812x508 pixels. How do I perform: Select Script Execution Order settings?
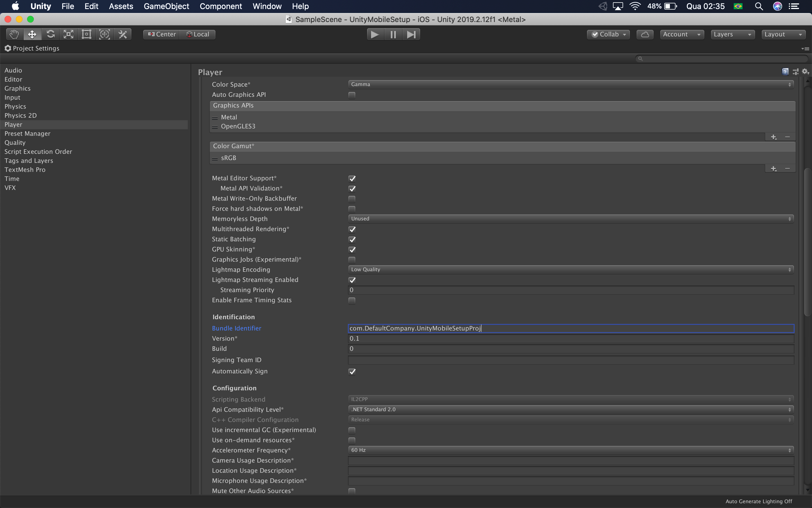point(38,152)
